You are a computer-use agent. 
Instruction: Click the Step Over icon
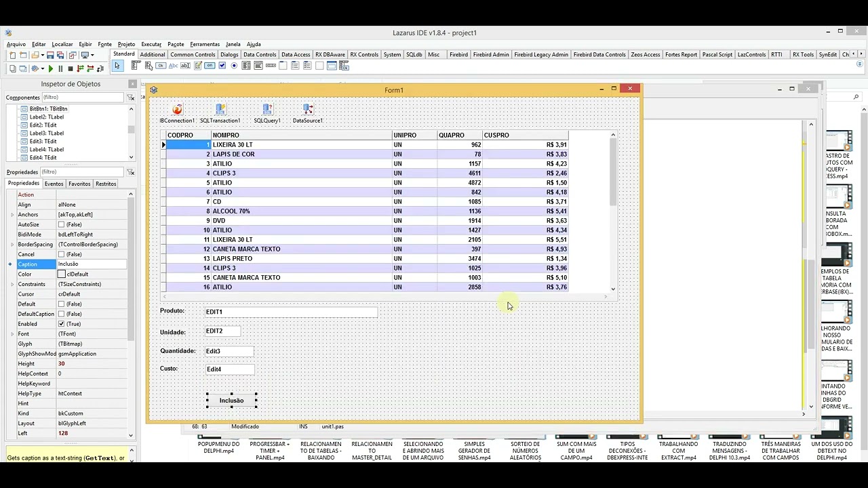(x=90, y=68)
